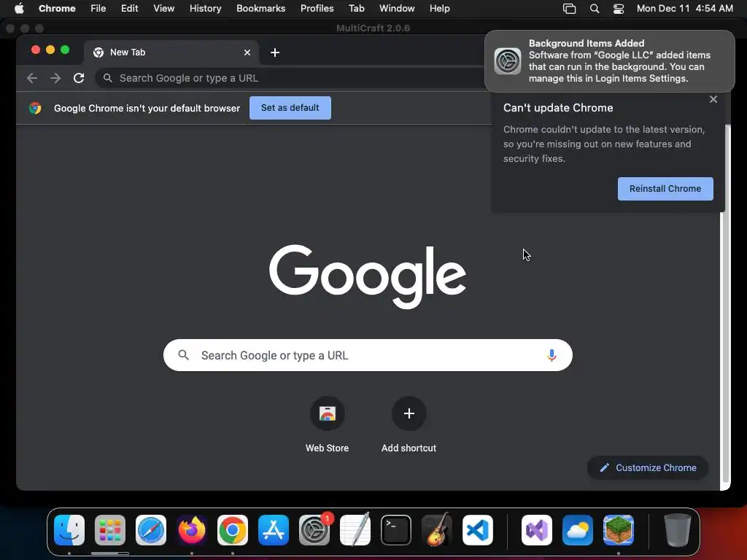
Task: Set Chrome as default browser
Action: pyautogui.click(x=290, y=108)
